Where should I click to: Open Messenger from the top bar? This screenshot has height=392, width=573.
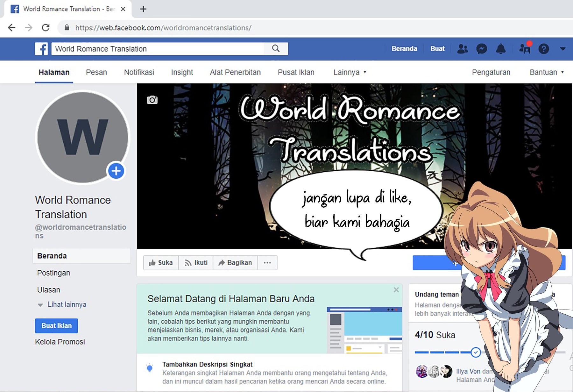click(x=482, y=48)
